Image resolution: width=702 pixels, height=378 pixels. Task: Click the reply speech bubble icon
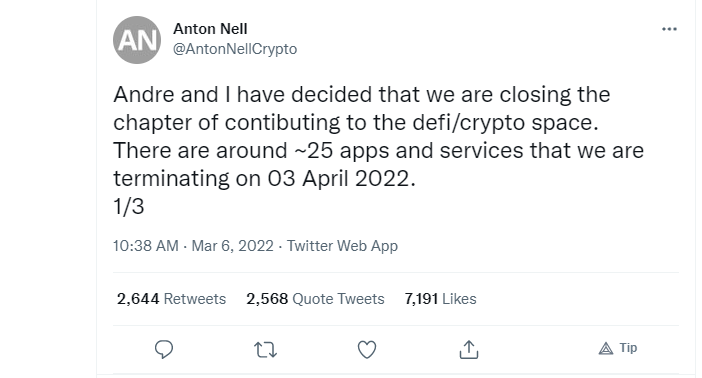tap(164, 349)
